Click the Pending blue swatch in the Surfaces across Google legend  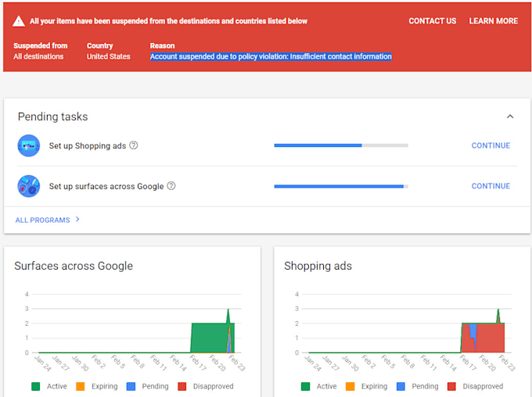[x=131, y=387]
